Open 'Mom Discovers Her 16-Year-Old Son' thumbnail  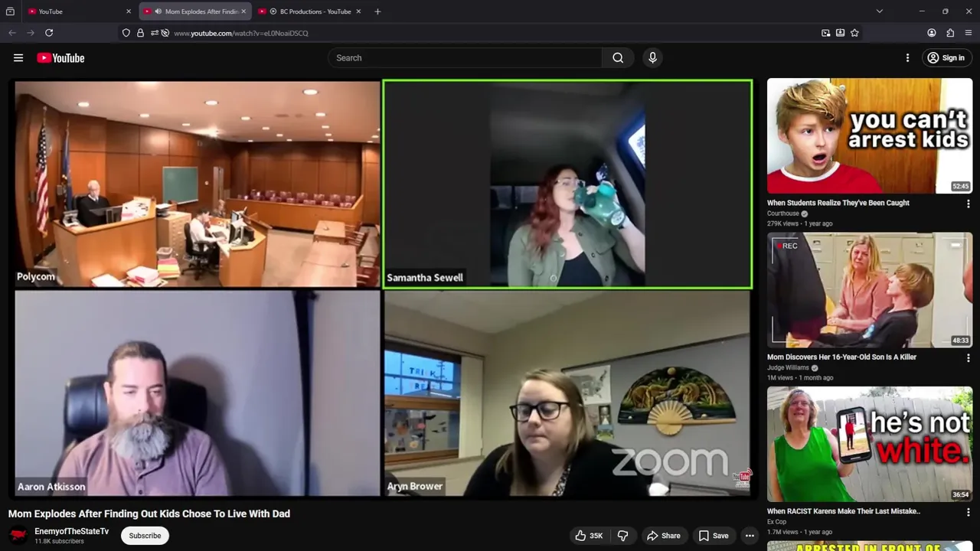[870, 290]
